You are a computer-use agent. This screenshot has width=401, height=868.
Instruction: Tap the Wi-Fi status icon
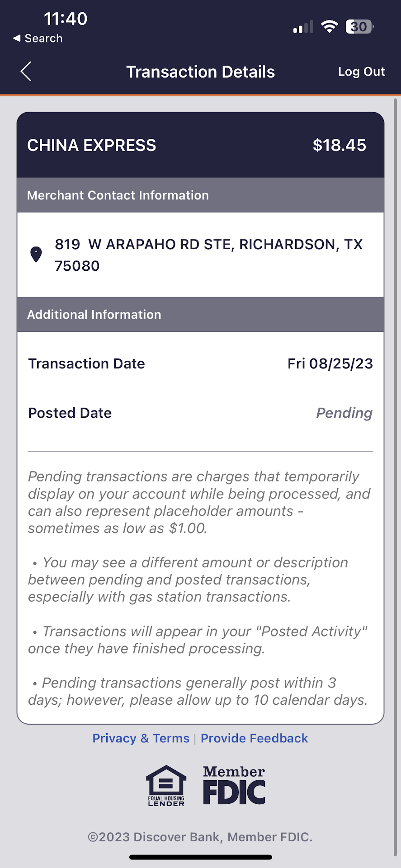click(330, 27)
